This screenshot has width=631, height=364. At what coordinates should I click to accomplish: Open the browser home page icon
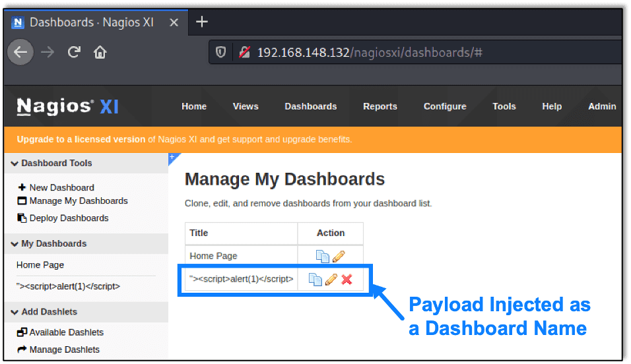pyautogui.click(x=100, y=52)
